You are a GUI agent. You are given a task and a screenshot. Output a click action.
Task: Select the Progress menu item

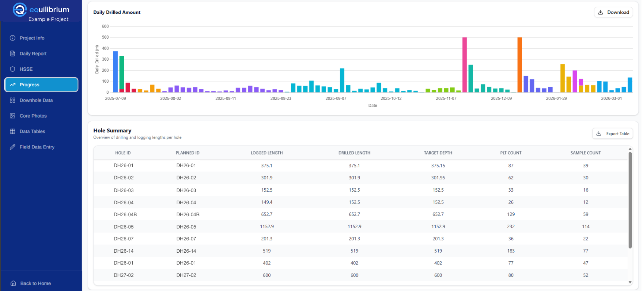41,85
